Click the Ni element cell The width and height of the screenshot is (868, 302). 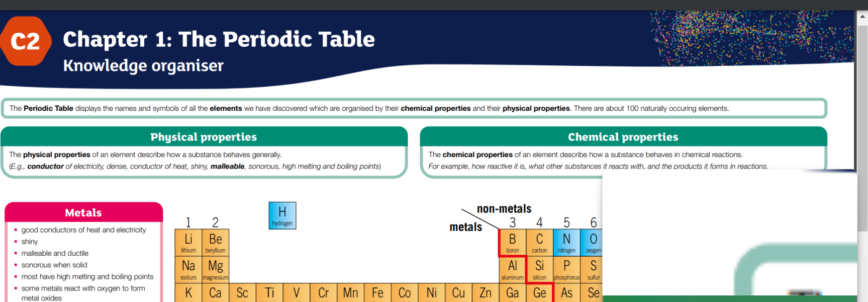click(x=432, y=292)
